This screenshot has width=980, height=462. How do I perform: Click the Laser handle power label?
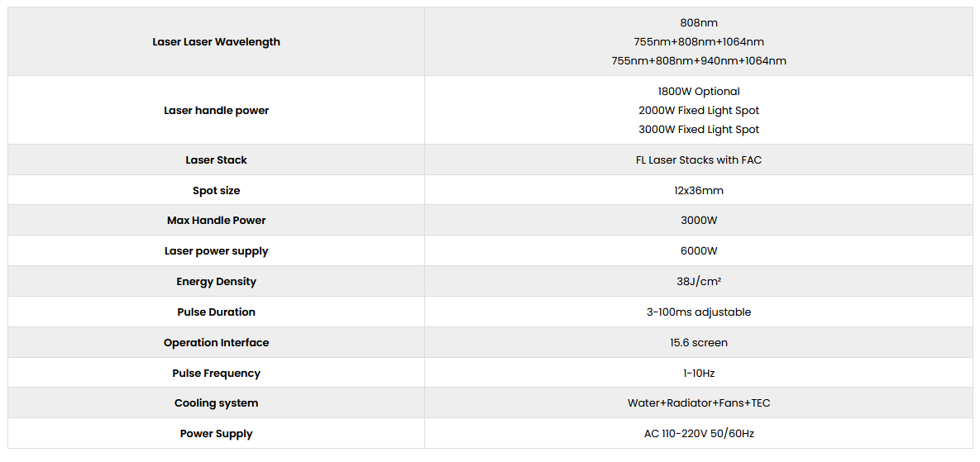[x=216, y=111]
